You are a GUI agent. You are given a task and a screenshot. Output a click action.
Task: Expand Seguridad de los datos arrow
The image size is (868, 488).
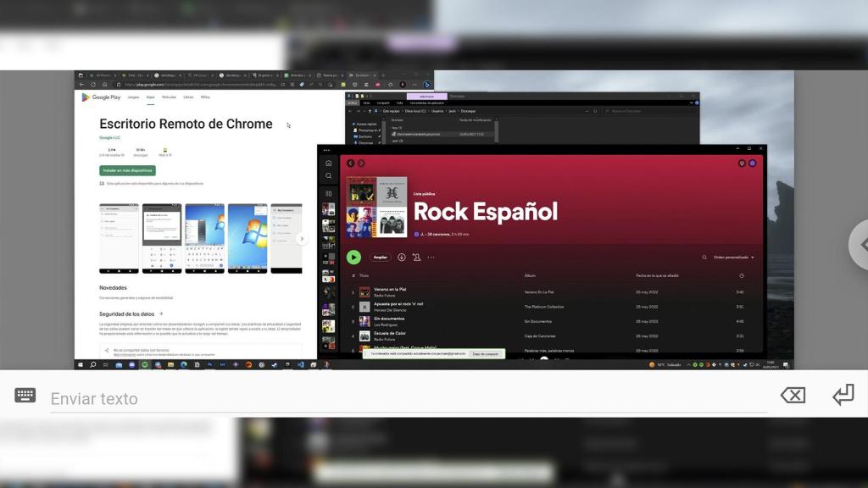(x=161, y=313)
